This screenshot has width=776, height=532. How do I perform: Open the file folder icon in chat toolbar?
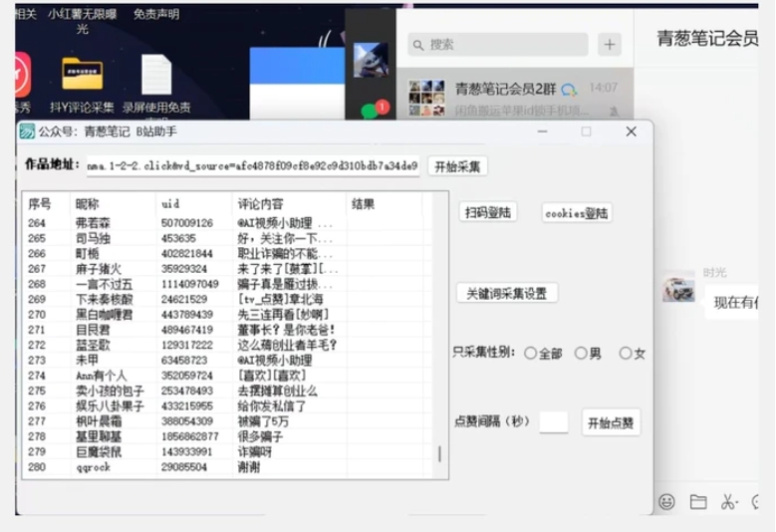click(698, 501)
